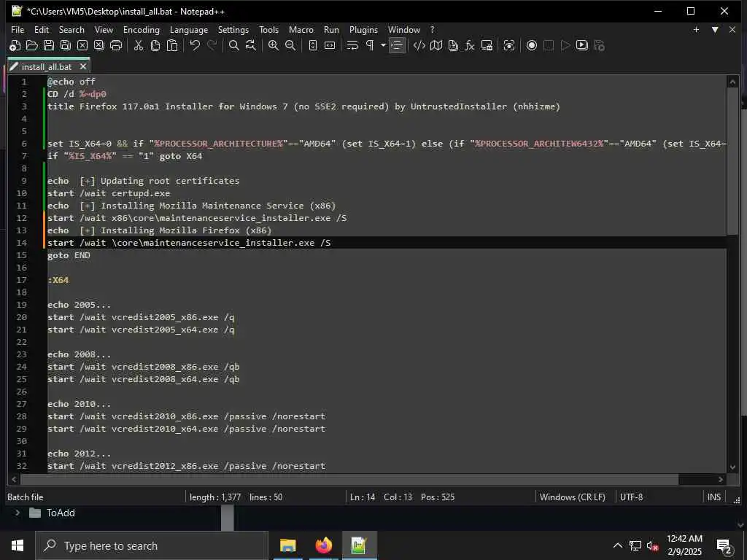Expand the ToAdd folder tree item
Image resolution: width=747 pixels, height=560 pixels.
point(18,513)
